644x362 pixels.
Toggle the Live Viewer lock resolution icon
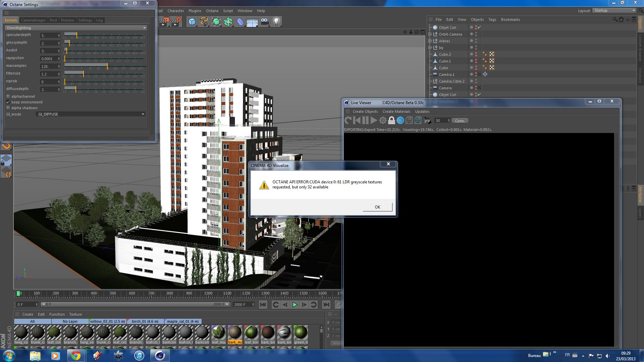(x=391, y=120)
